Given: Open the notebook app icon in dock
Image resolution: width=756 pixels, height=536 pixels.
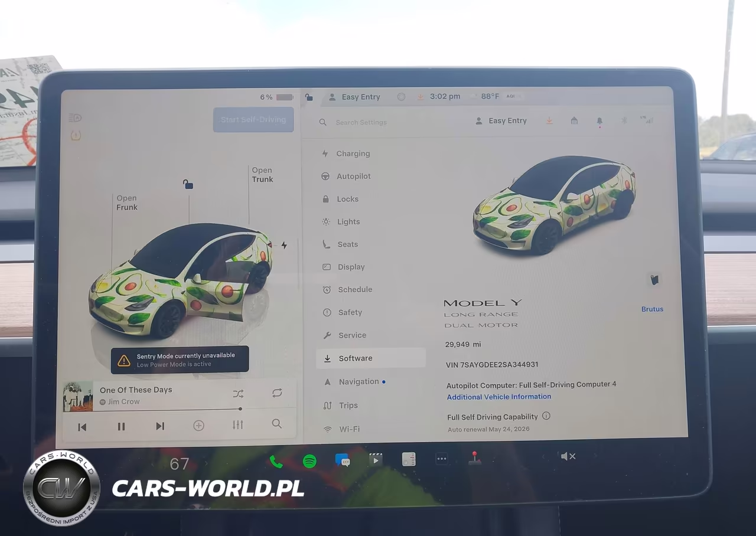Looking at the screenshot, I should (x=409, y=459).
